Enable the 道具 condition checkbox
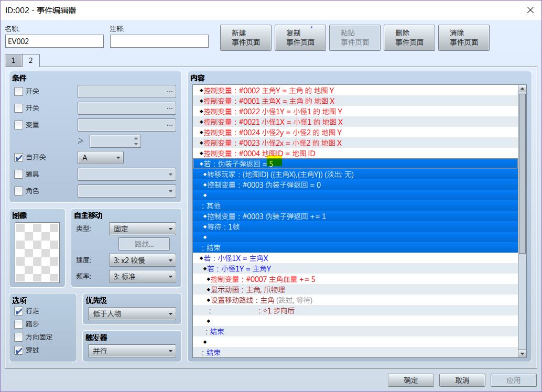Image resolution: width=542 pixels, height=392 pixels. (19, 174)
